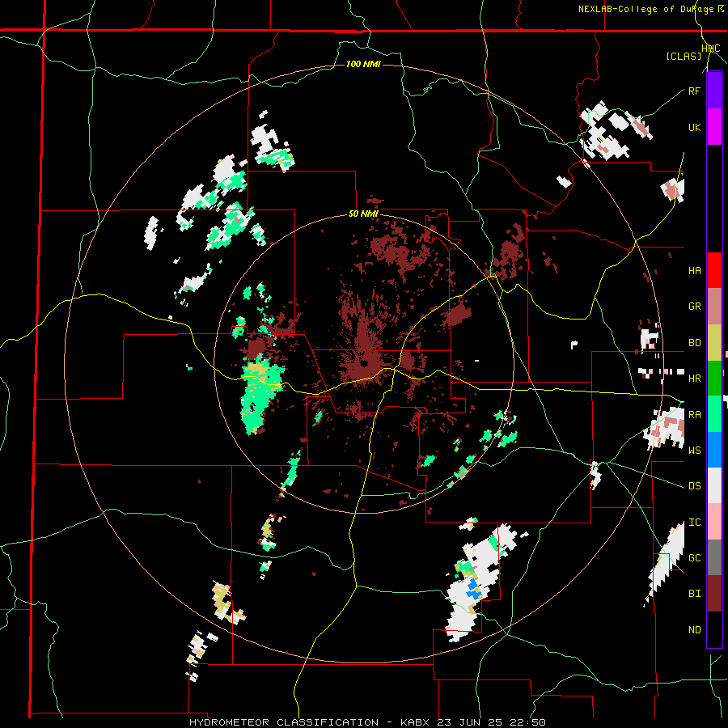The height and width of the screenshot is (728, 728).
Task: Click the magenta UK legend swatch
Action: pos(714,127)
